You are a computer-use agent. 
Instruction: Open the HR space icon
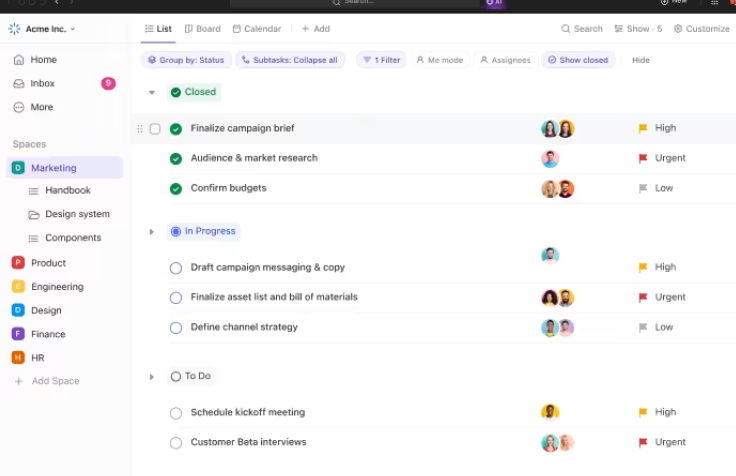(x=18, y=358)
